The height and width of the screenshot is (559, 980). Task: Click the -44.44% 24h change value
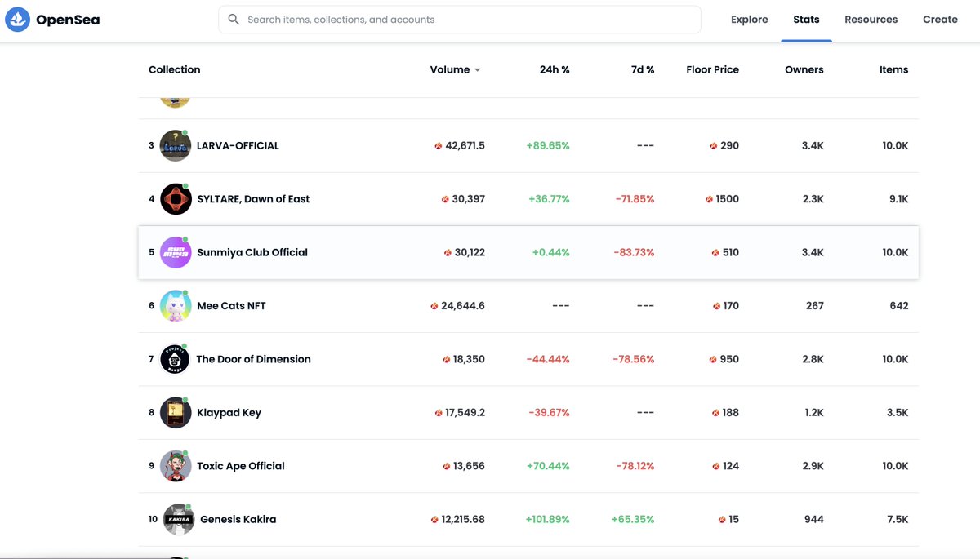point(548,359)
